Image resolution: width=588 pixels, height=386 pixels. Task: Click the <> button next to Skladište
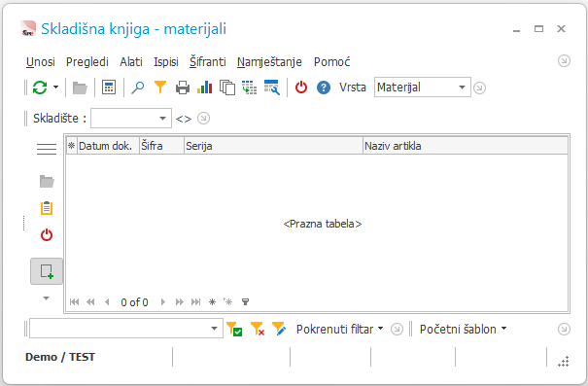coord(184,119)
